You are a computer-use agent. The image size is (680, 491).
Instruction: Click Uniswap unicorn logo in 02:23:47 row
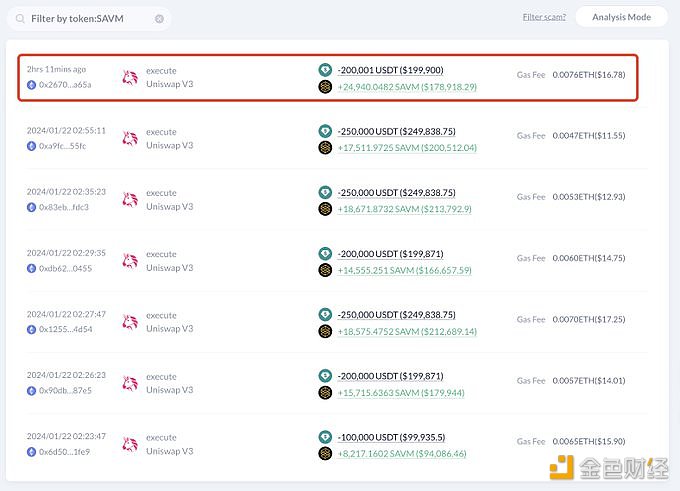[130, 445]
